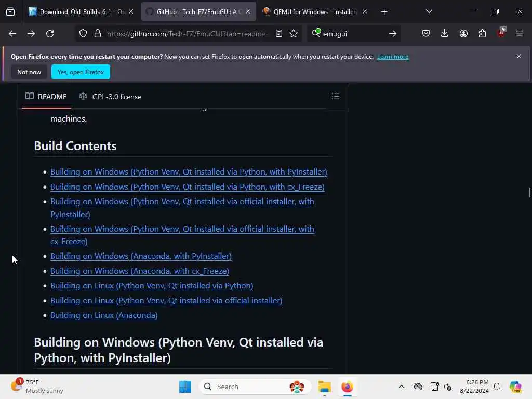532x399 pixels.
Task: Click the taskbar Search box
Action: [255, 387]
